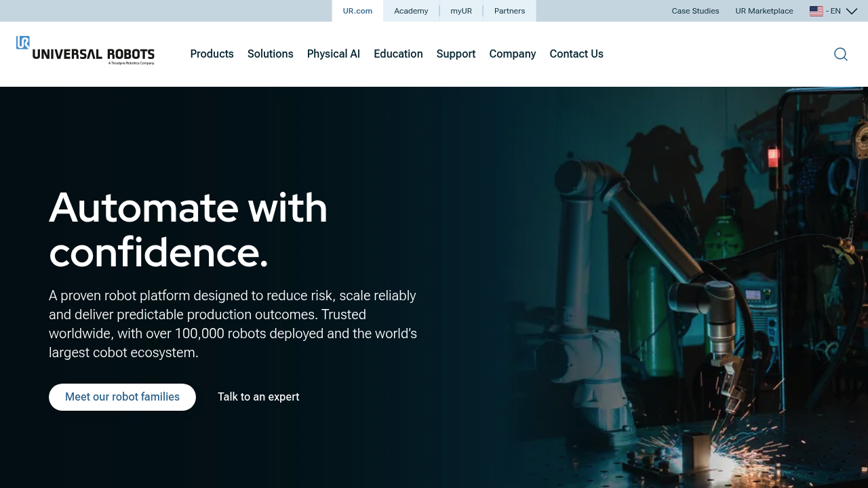Click the Universal Robots logo
868x488 pixels.
[x=85, y=51]
